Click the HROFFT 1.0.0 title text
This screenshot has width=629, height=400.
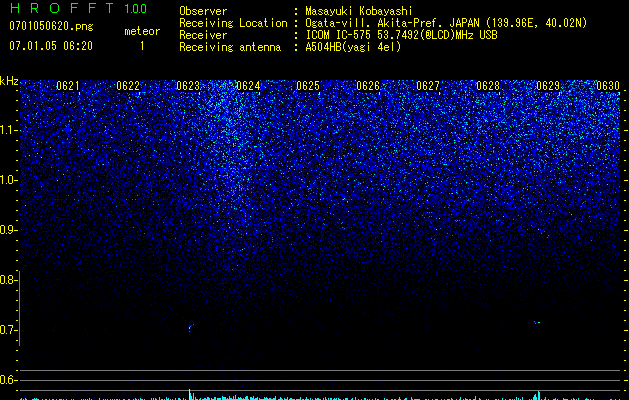[78, 8]
